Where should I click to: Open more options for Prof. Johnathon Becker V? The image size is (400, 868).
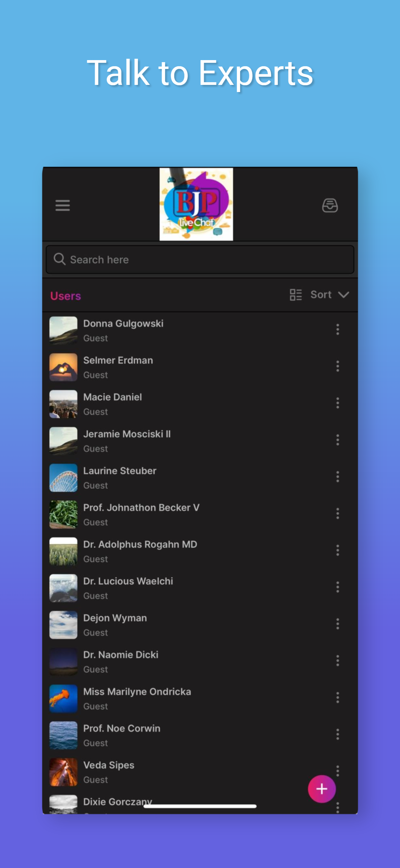[x=337, y=513]
